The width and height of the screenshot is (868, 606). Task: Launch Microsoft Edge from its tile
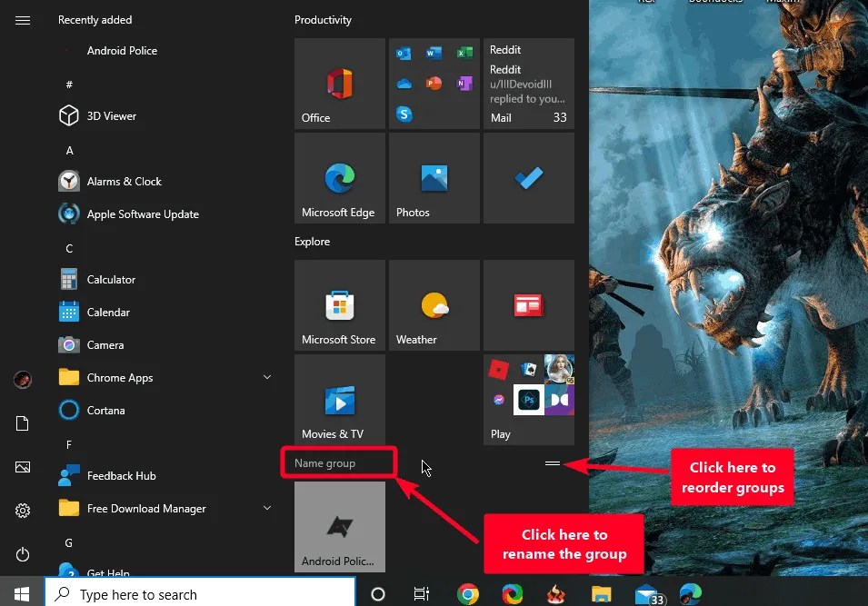click(x=339, y=177)
